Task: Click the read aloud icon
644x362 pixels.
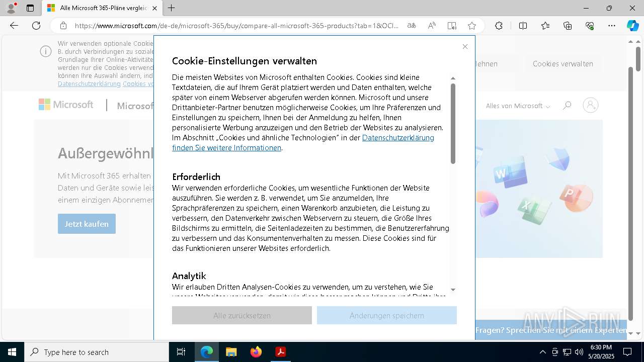Action: point(432,26)
